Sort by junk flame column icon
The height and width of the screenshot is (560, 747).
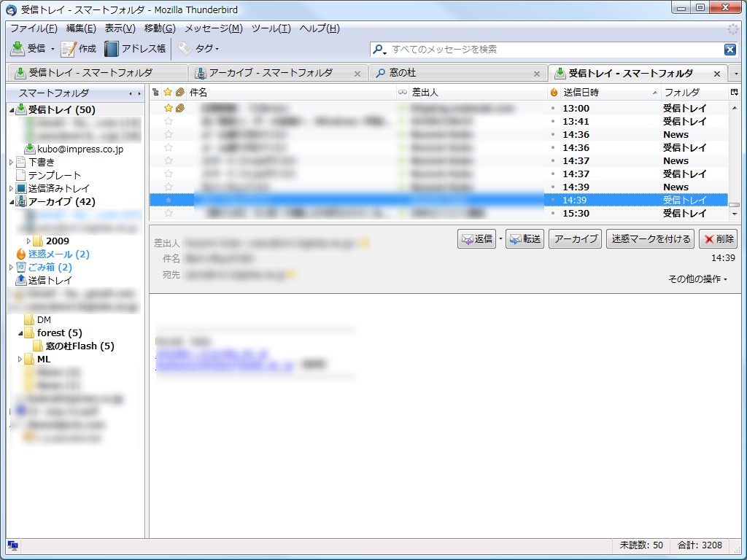click(x=554, y=93)
